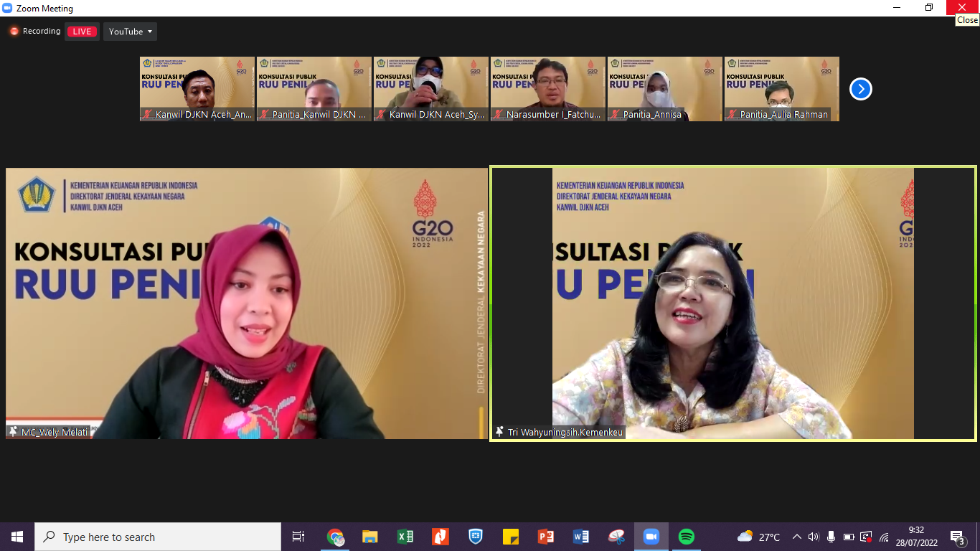Toggle system volume icon in tray

point(813,537)
